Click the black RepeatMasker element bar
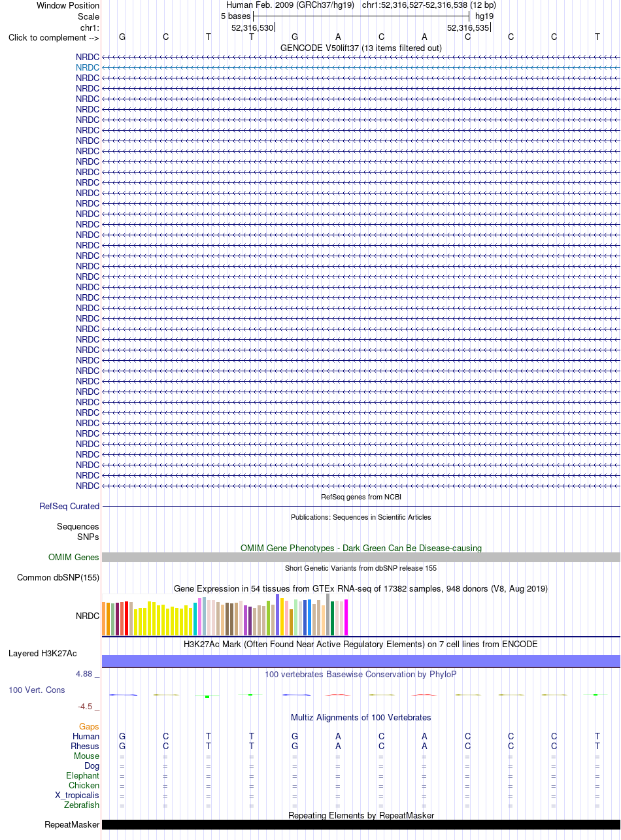621x840 pixels. (361, 824)
